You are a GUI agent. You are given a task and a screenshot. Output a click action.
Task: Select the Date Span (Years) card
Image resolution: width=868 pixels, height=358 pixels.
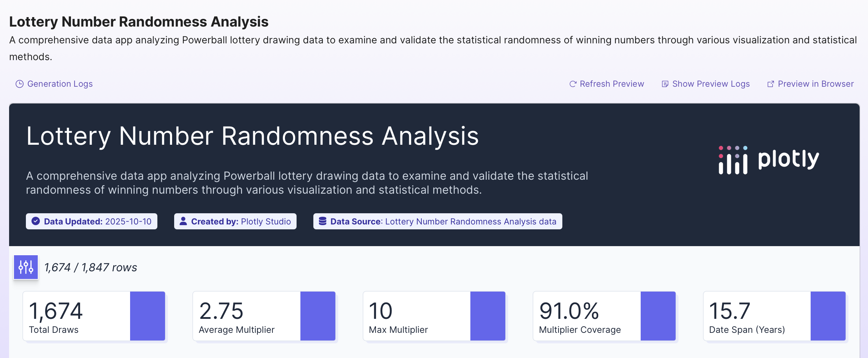pyautogui.click(x=756, y=316)
